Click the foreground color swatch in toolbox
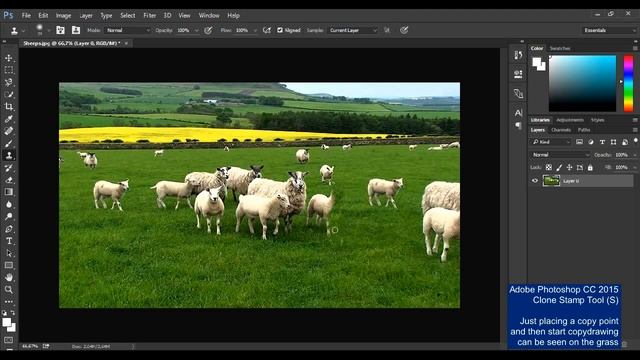The image size is (640, 360). pyautogui.click(x=7, y=323)
